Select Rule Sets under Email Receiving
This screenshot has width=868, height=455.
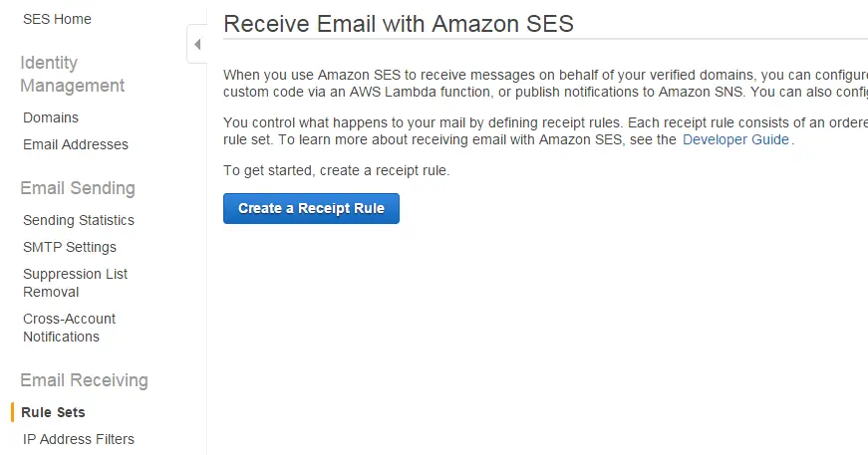(x=53, y=412)
